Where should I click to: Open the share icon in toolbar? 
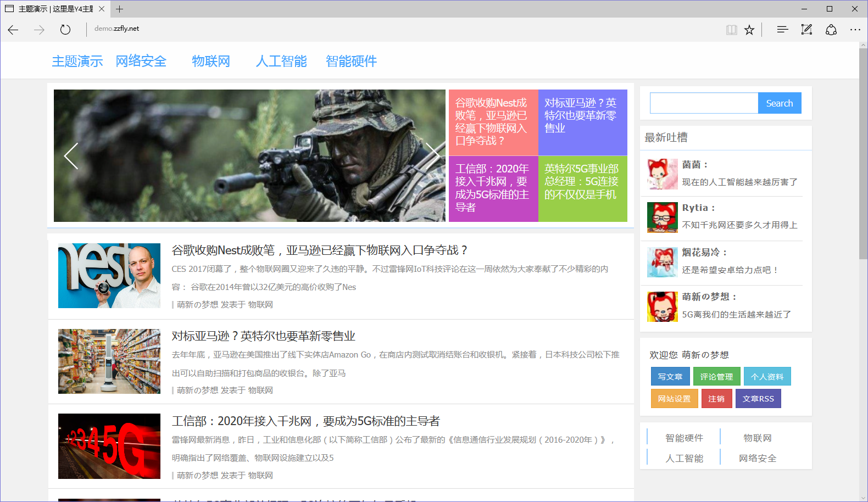tap(831, 30)
